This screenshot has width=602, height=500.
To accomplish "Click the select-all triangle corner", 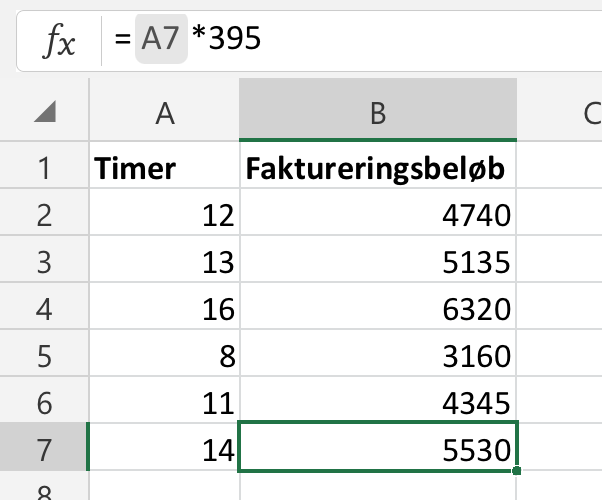I will [44, 115].
